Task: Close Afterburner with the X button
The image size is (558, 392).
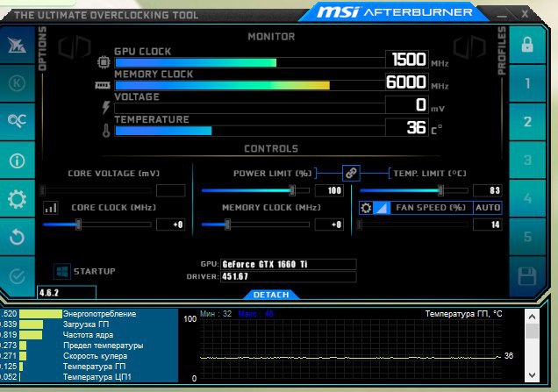Action: tap(525, 14)
